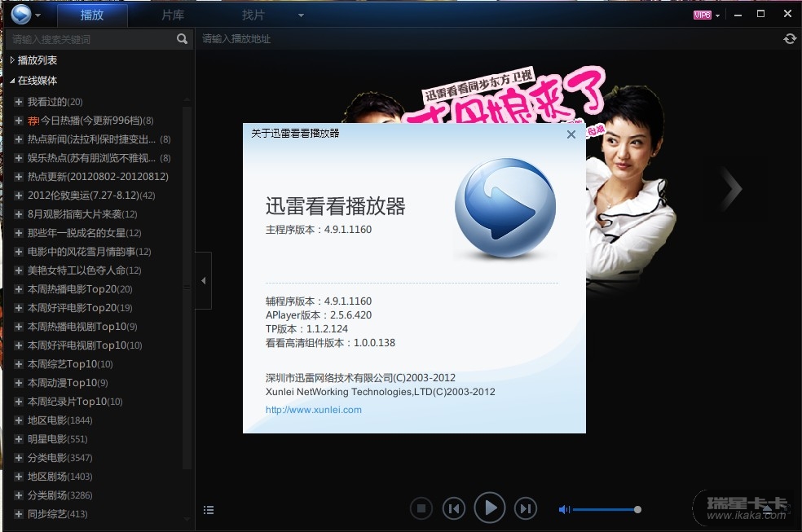Expand the 那些年一脱成名的女星 plus icon
The height and width of the screenshot is (532, 802).
click(x=19, y=233)
